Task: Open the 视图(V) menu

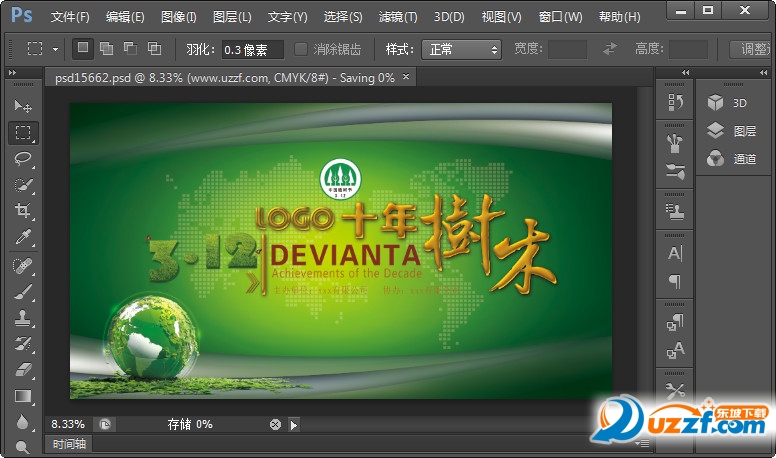Action: tap(501, 17)
